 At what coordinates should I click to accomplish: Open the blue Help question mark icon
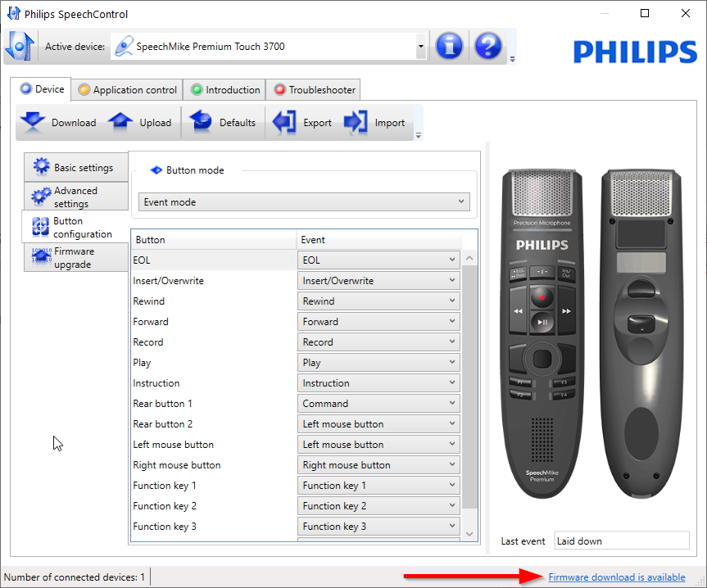click(x=488, y=46)
